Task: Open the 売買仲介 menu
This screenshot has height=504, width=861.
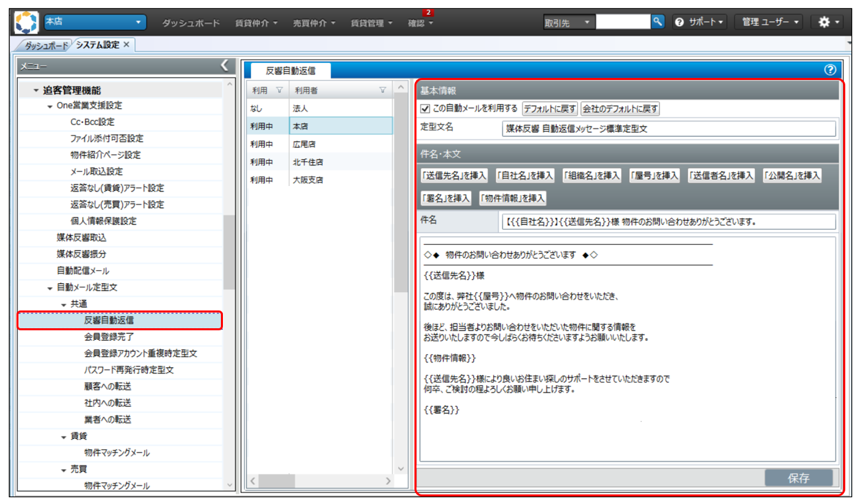Action: [x=314, y=23]
